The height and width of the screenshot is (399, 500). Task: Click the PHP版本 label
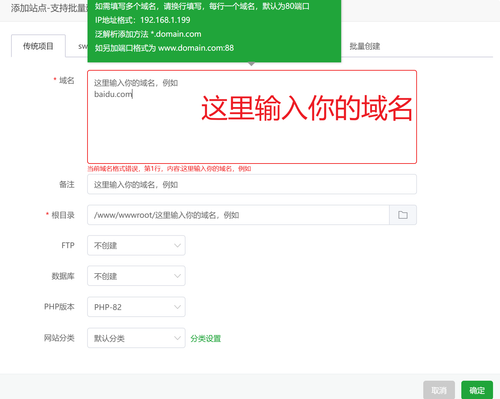[59, 307]
